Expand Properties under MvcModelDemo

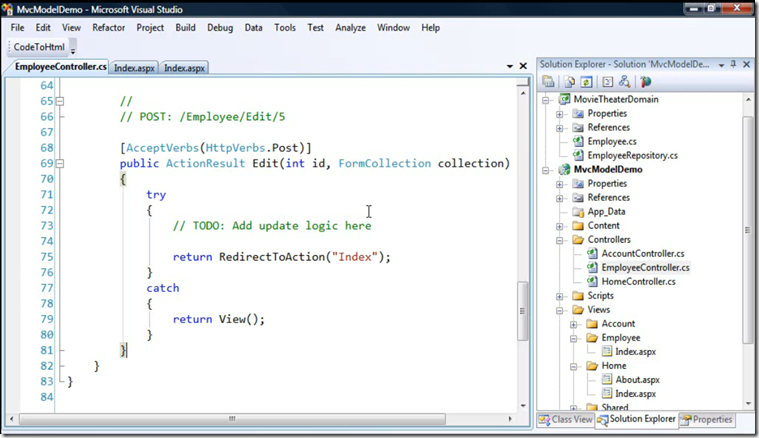tap(560, 184)
